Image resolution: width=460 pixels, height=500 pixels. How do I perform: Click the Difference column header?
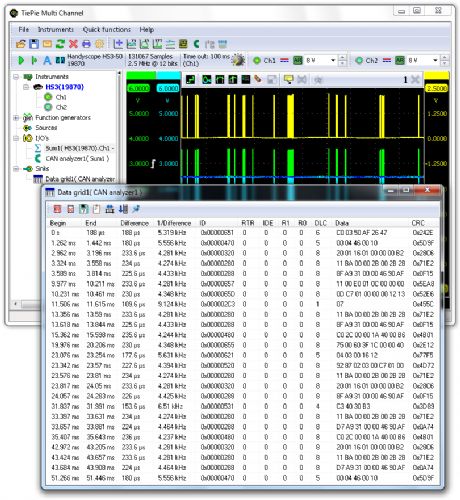click(135, 223)
